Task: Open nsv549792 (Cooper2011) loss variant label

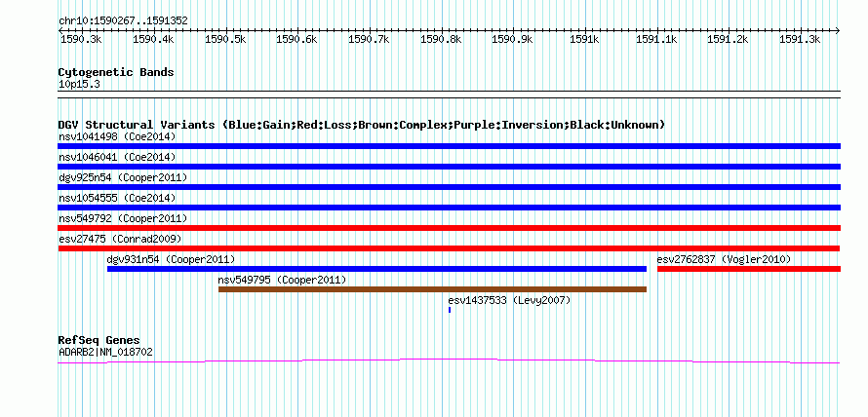Action: (123, 218)
